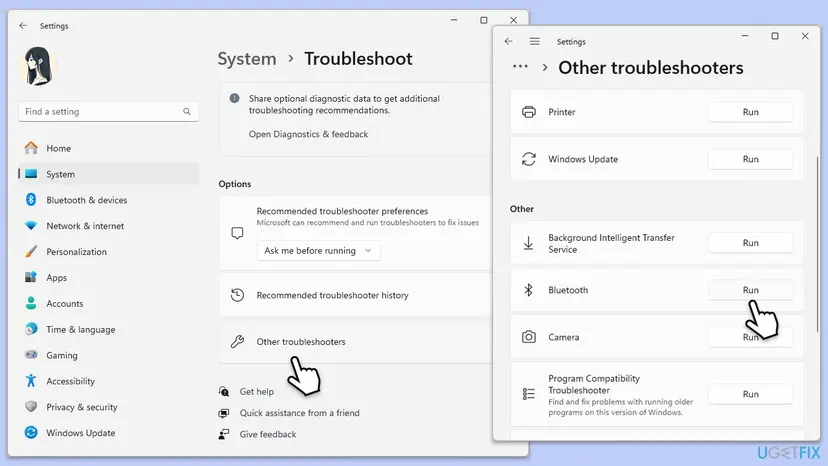Focus the Find a setting search box

point(108,111)
